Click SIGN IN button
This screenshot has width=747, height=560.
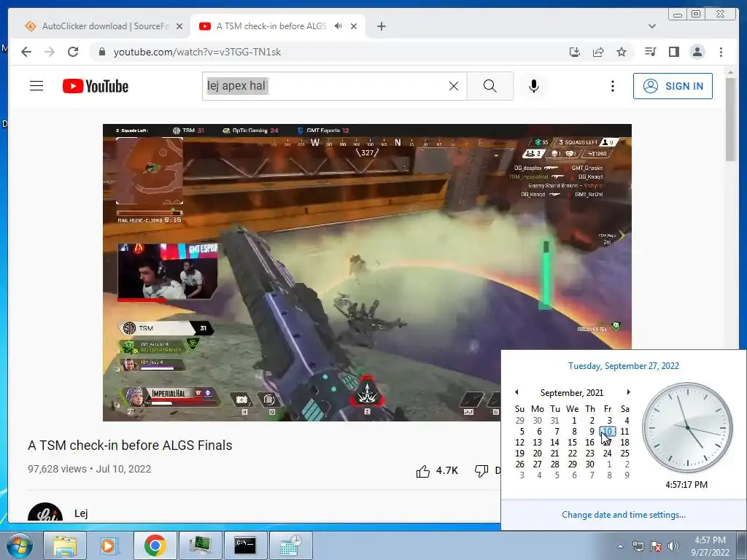(x=673, y=86)
